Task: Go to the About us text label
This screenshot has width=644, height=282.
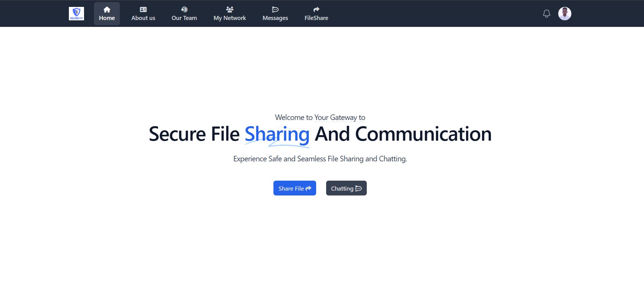Action: (x=143, y=18)
